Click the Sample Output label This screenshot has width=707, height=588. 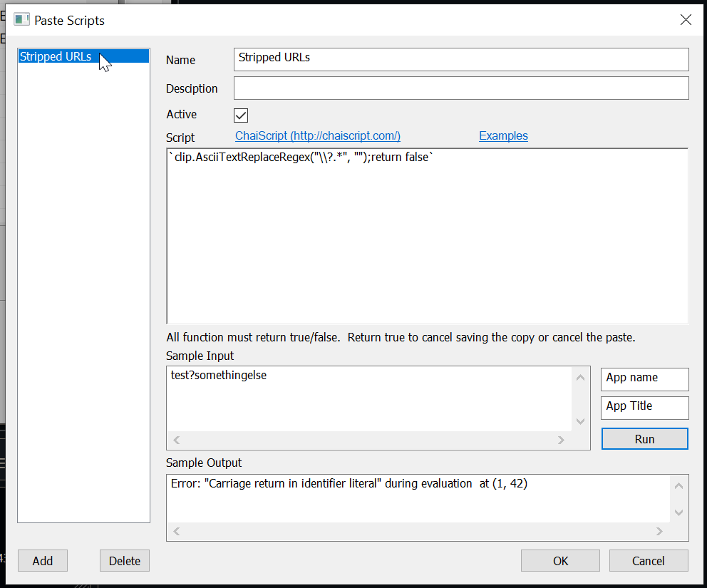pos(204,463)
